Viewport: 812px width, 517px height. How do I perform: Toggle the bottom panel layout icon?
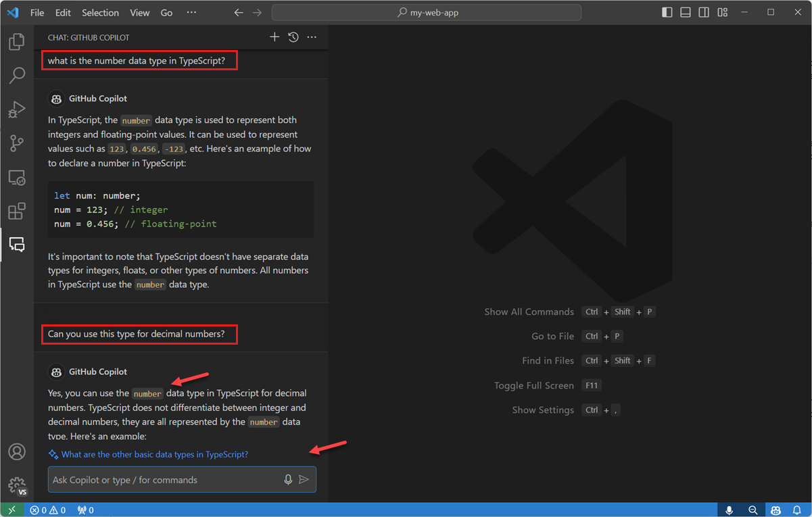[686, 12]
